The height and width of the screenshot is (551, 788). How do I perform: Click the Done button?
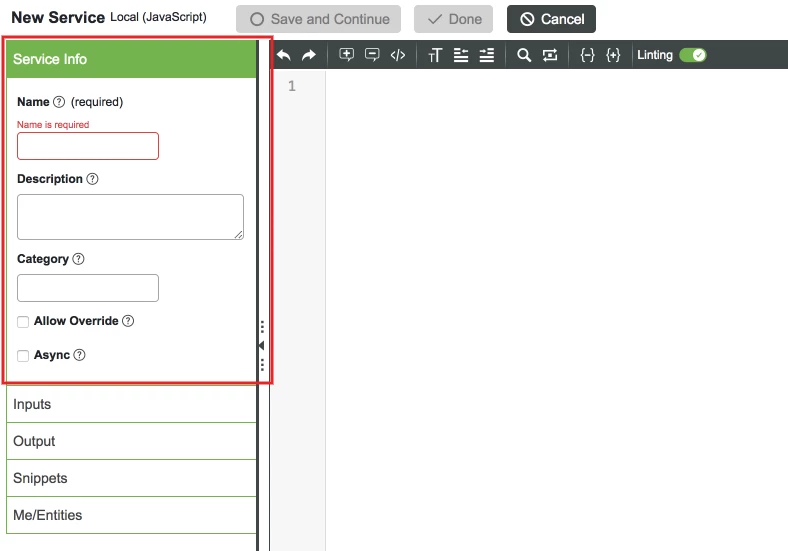(x=453, y=19)
